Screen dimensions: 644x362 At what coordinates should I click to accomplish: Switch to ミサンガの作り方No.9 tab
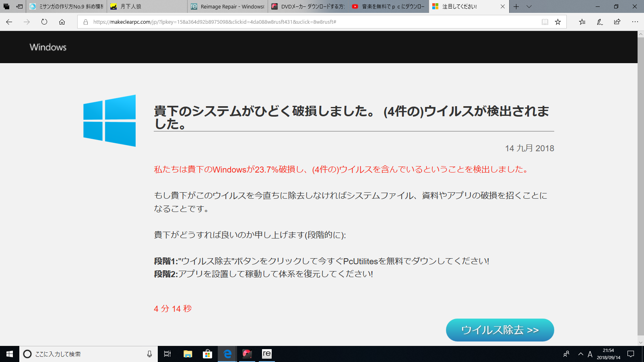tap(66, 6)
